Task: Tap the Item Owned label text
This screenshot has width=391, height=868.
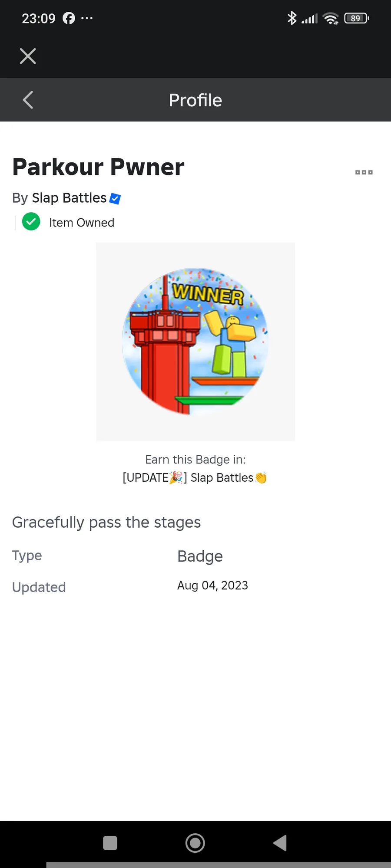Action: point(82,223)
